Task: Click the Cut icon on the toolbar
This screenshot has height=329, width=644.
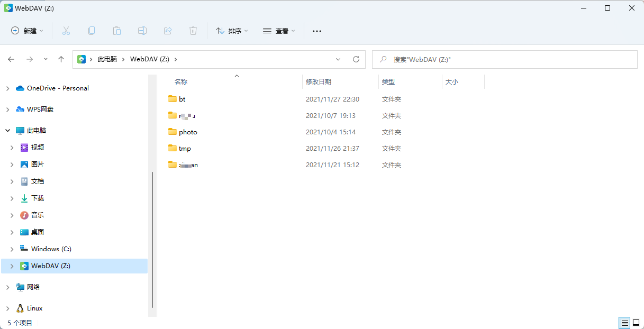Action: point(66,31)
